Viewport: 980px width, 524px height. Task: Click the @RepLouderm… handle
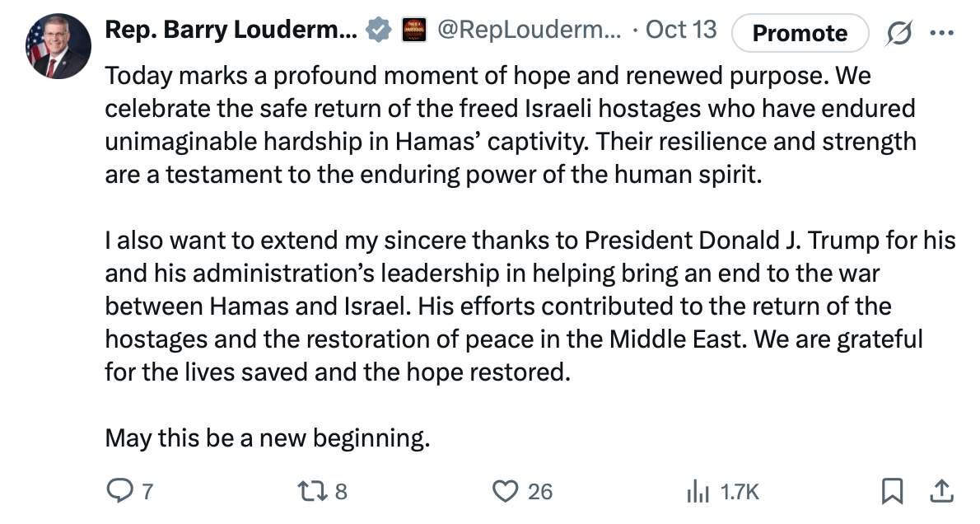point(529,30)
